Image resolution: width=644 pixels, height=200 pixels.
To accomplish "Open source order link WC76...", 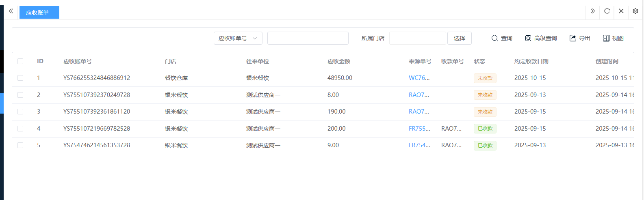I will (x=418, y=78).
